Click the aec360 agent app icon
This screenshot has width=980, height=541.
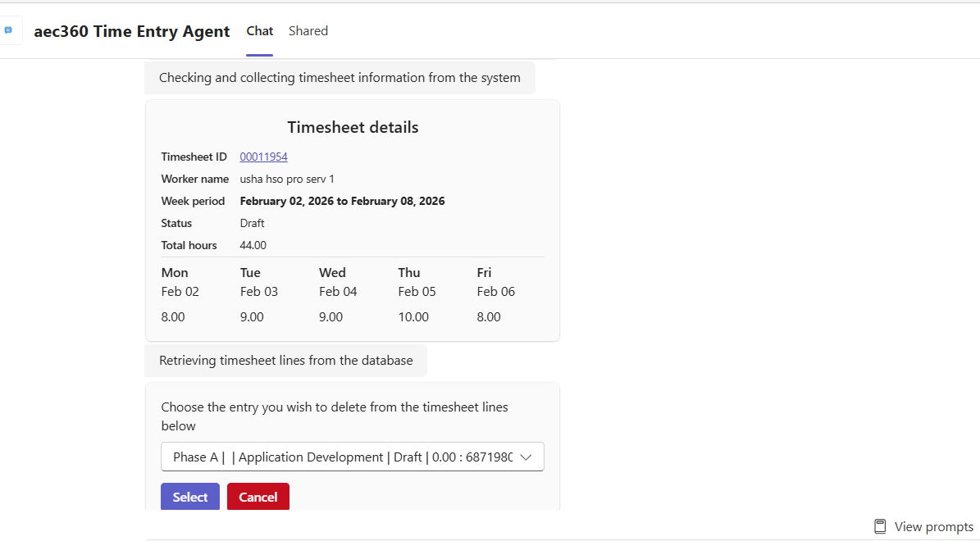(x=8, y=30)
